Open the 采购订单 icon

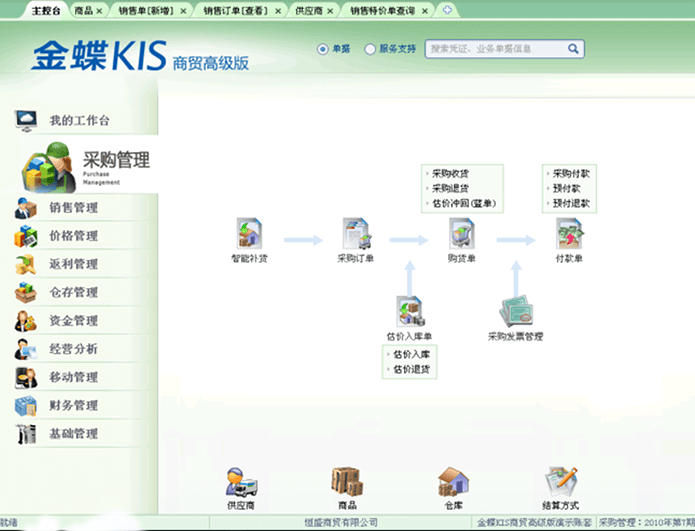[x=356, y=233]
